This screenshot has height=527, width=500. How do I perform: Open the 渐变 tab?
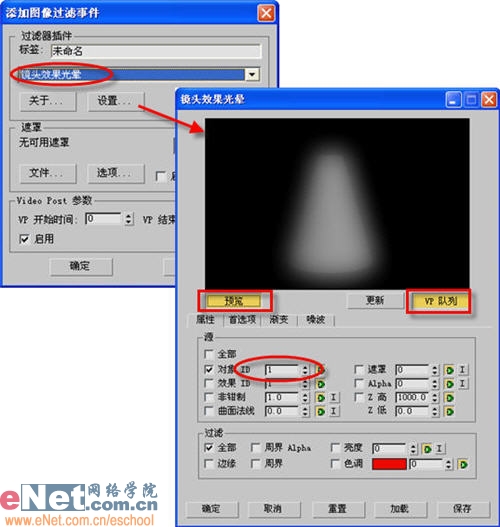click(279, 320)
